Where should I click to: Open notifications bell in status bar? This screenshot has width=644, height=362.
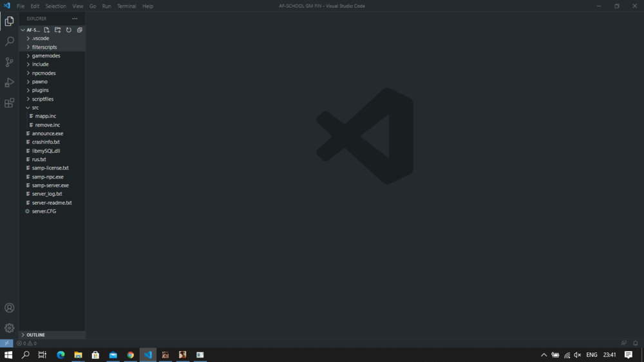coord(636,343)
